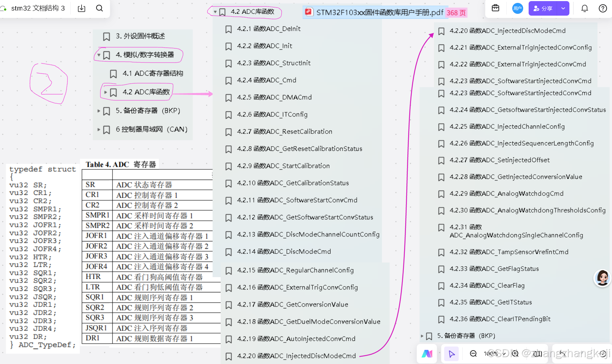
Task: Select outline entry 4.2.32 函数ADC_TampSensorVrefintCmd
Action: 509,252
